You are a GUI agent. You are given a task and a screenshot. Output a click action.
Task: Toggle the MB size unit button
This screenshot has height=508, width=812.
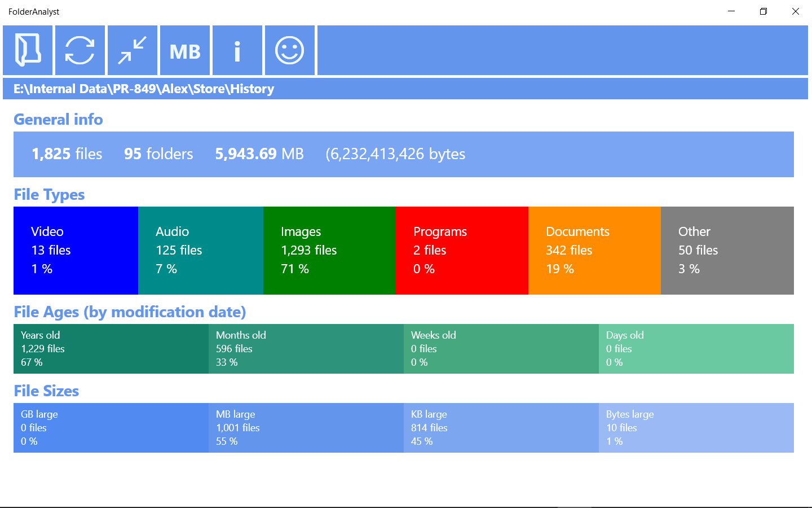(185, 50)
